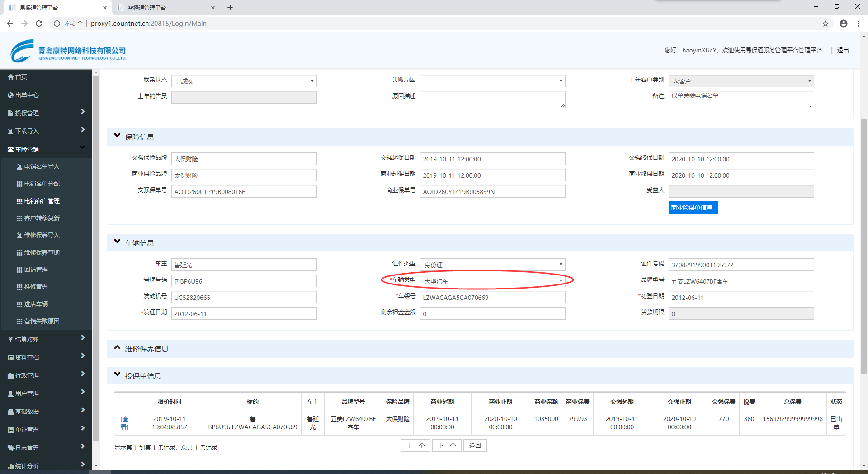
Task: Open the 车辆类型 dropdown
Action: pyautogui.click(x=492, y=281)
